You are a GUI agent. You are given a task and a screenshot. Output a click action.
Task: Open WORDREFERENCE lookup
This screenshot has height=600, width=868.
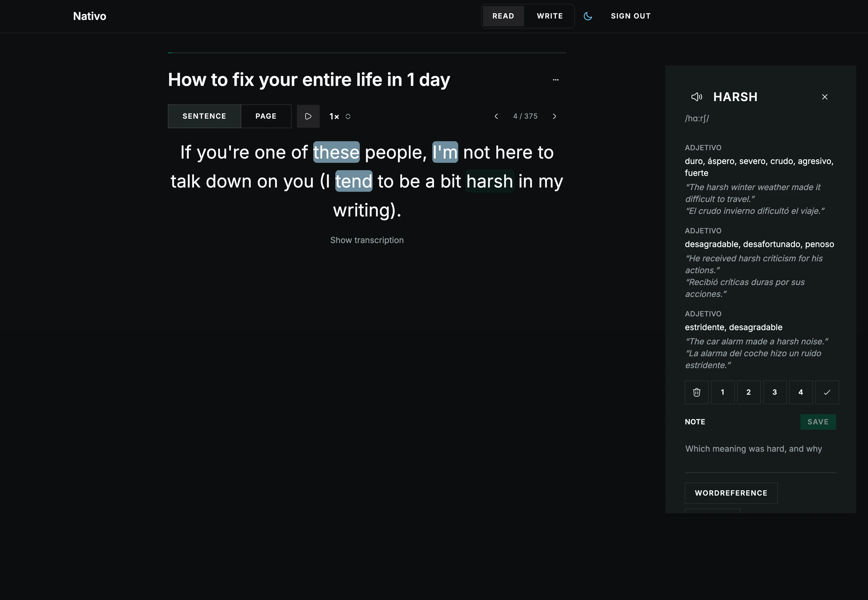point(731,493)
